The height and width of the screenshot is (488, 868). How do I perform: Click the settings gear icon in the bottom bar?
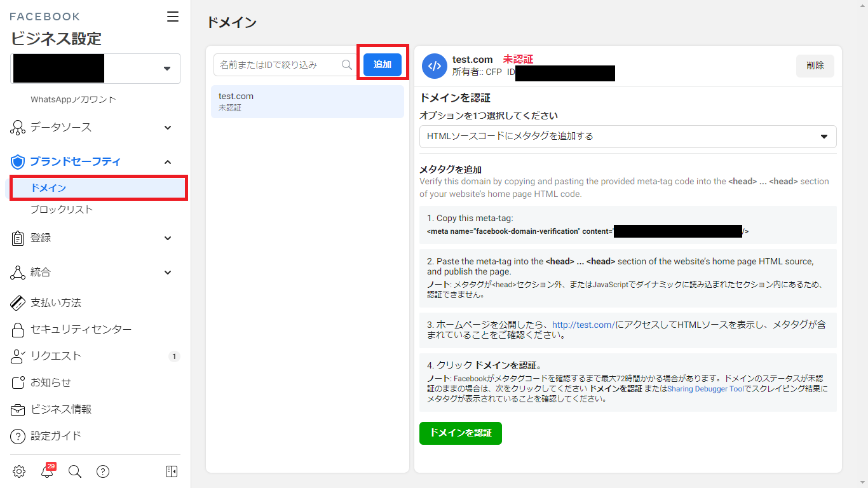pos(19,471)
